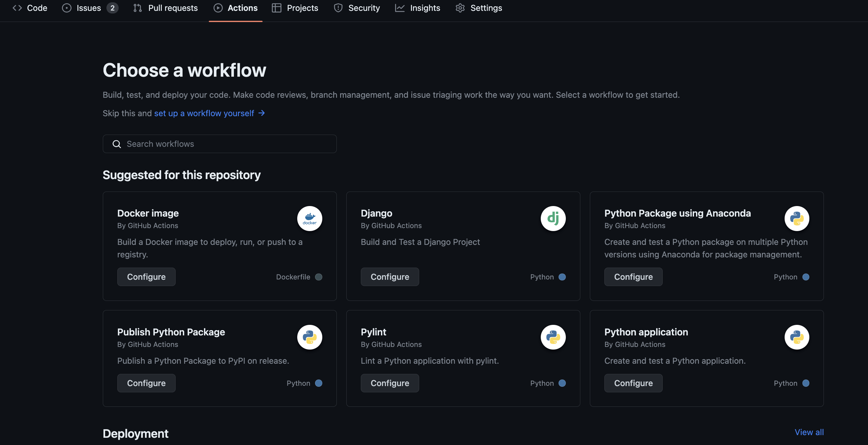This screenshot has height=445, width=868.
Task: Open the Code tab
Action: coord(30,8)
